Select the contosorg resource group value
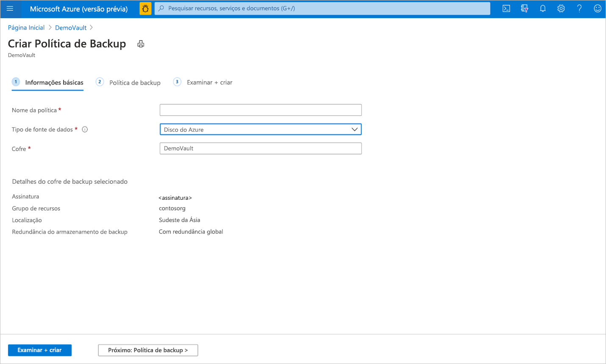Screen dimensions: 606x364 (172, 208)
